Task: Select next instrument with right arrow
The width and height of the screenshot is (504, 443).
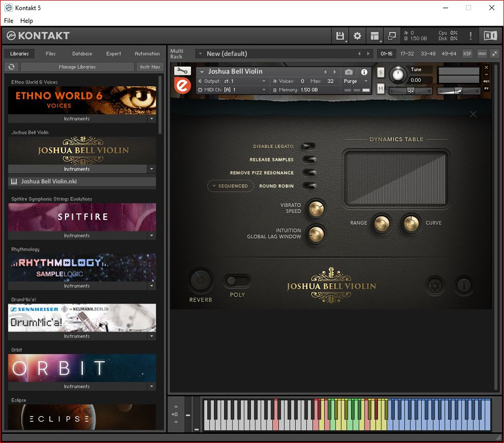Action: (335, 72)
